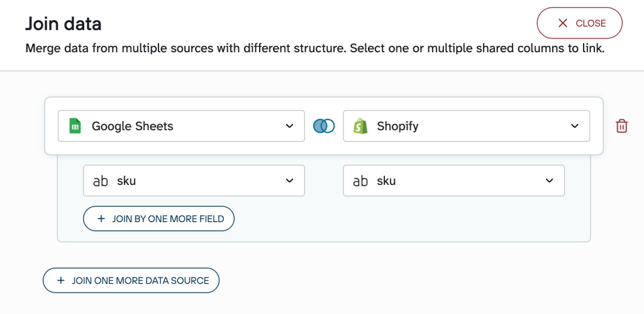644x314 pixels.
Task: Click the "sku" text in the left field
Action: pos(126,181)
